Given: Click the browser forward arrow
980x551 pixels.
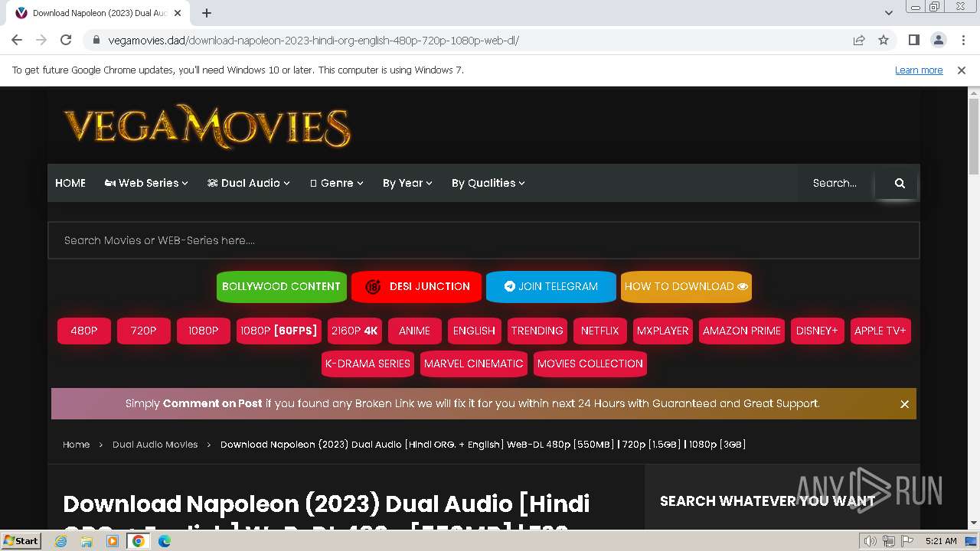Looking at the screenshot, I should (x=41, y=40).
